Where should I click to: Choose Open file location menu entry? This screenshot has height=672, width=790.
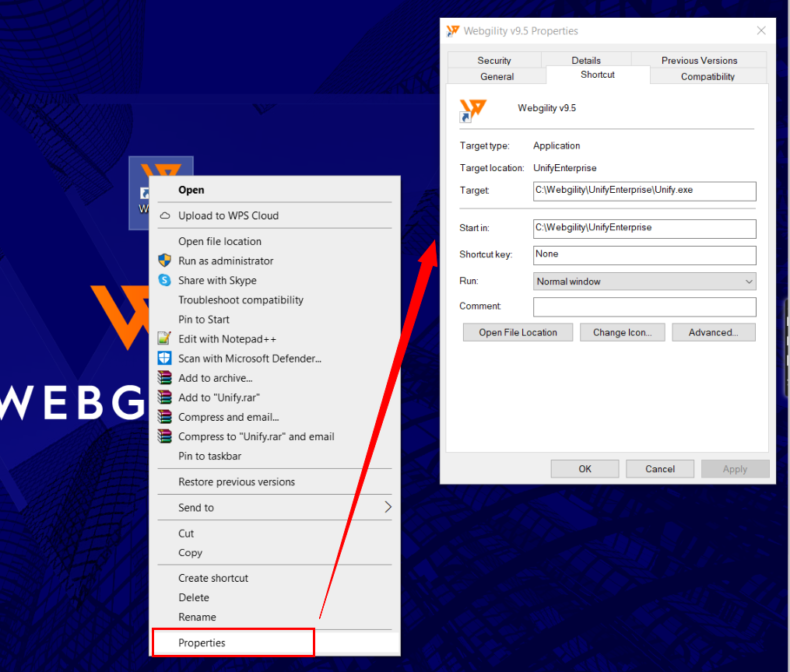(x=275, y=242)
